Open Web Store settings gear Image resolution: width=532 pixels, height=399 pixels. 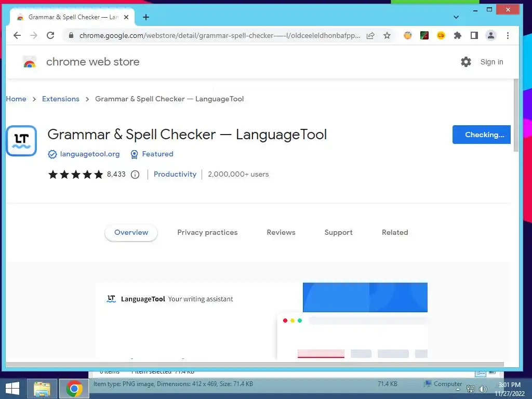click(466, 62)
